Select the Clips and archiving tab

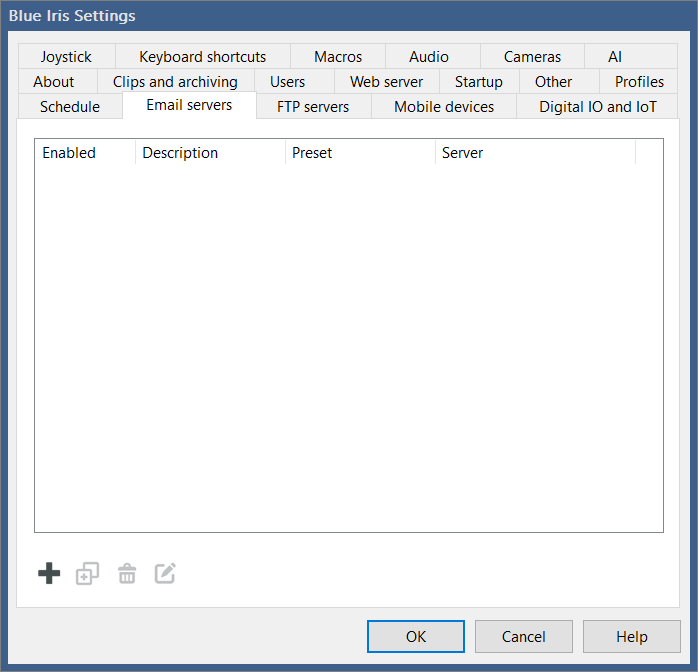(x=175, y=81)
